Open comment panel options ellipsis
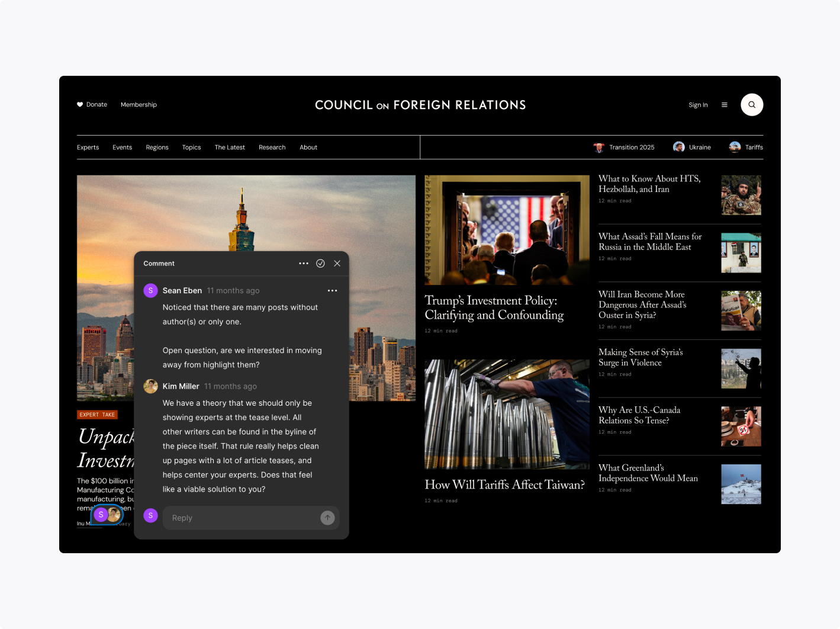This screenshot has height=629, width=840. 304,264
